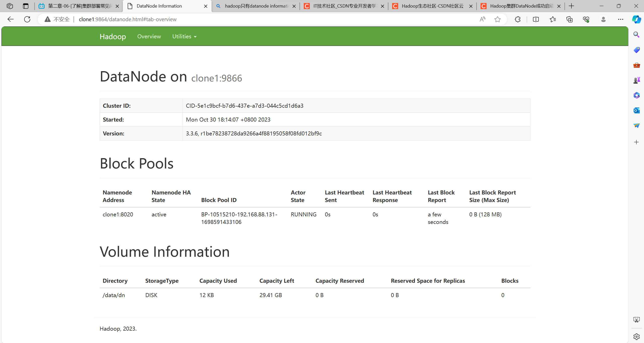Open Settings and more menu
Screen dimensions: 644x343
(621, 19)
